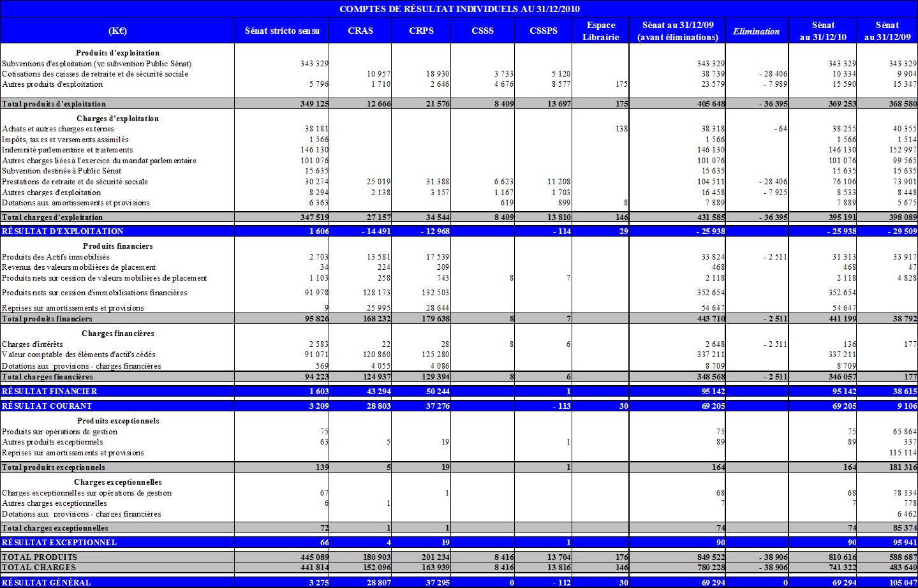Viewport: 918px width, 588px height.
Task: Select the italic 'Elimination' column header
Action: (756, 31)
